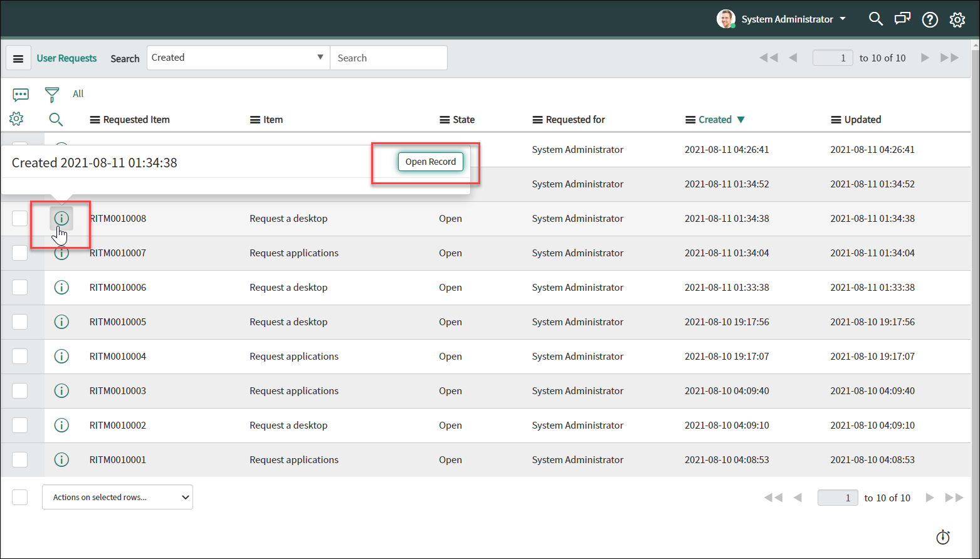Open the list hamburger menu button
Screen dimensions: 980x559
(18, 58)
